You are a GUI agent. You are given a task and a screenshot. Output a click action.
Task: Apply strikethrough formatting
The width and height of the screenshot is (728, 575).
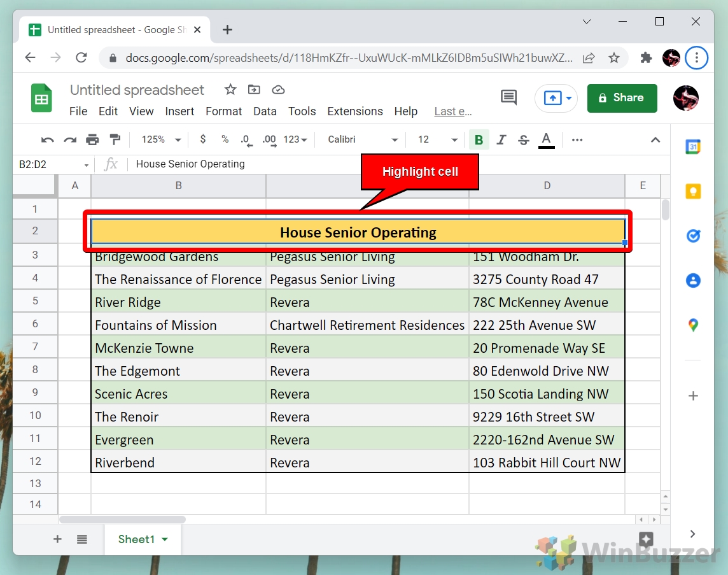click(x=524, y=140)
